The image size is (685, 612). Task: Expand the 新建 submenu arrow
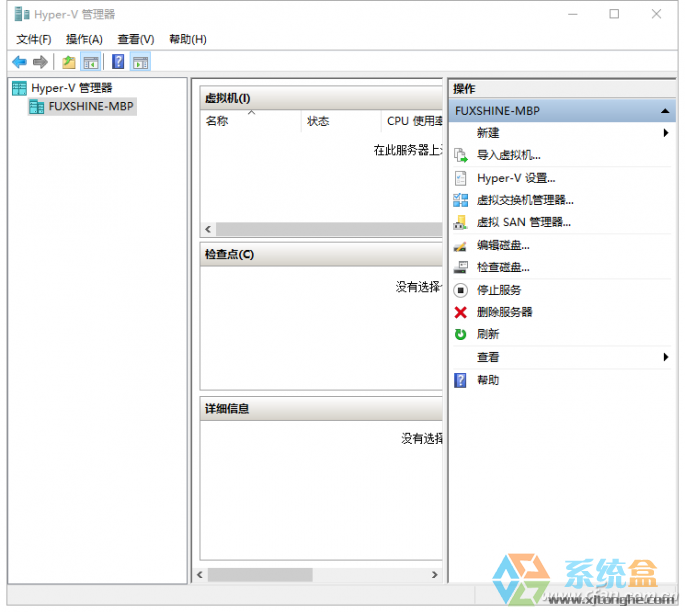pyautogui.click(x=665, y=133)
